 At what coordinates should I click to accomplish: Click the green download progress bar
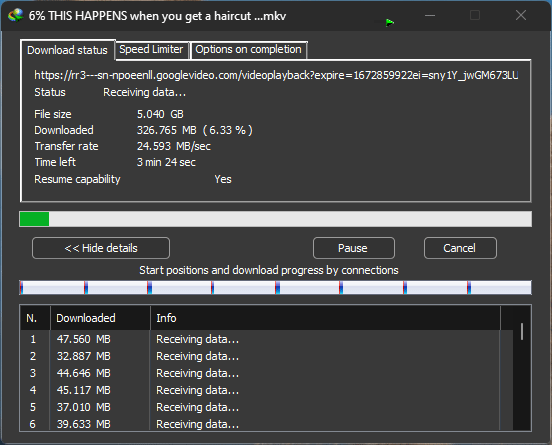point(275,219)
